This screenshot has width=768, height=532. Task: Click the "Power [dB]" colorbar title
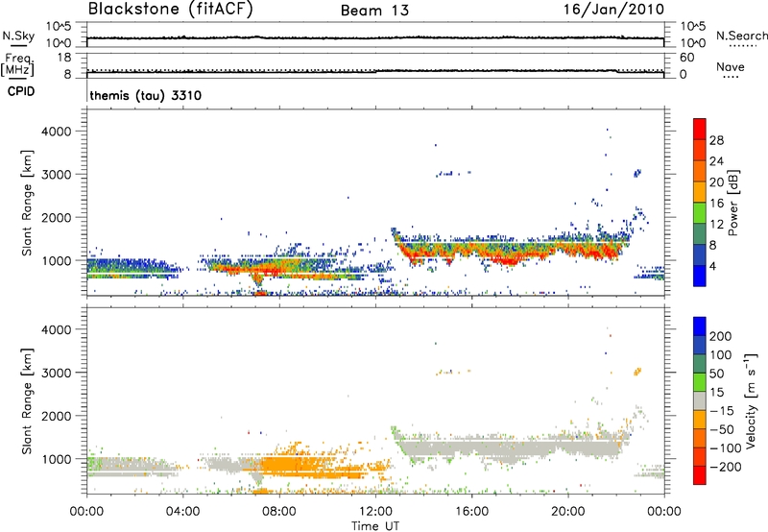pyautogui.click(x=732, y=203)
